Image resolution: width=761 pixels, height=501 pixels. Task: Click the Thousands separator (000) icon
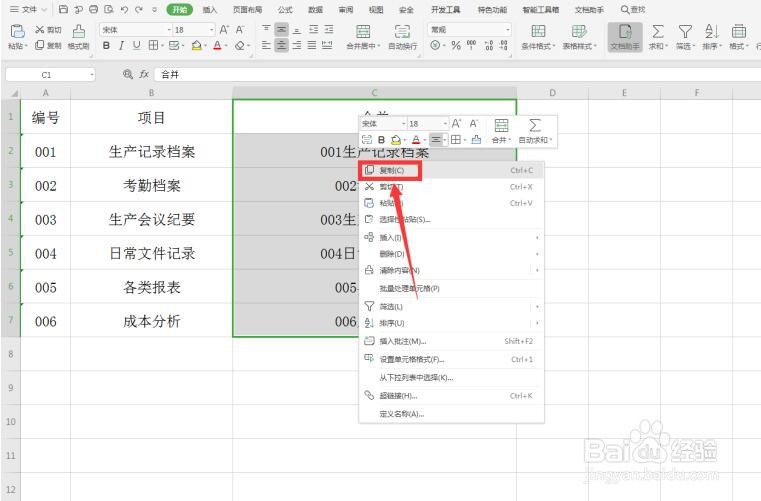[471, 46]
